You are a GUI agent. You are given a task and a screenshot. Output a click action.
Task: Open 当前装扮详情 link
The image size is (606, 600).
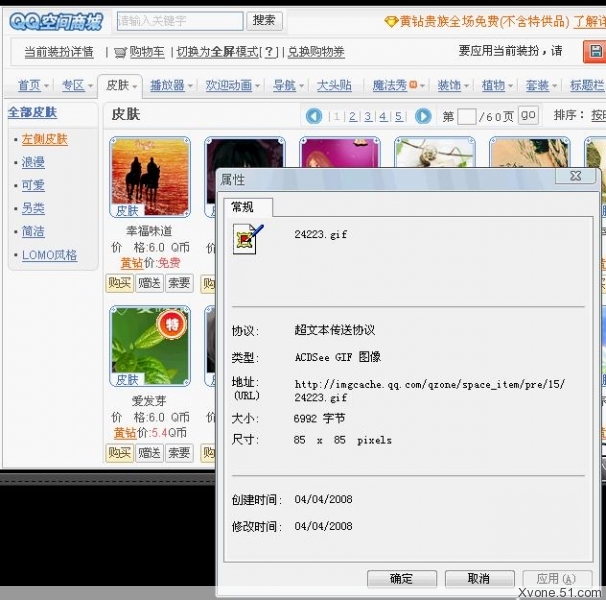(59, 52)
